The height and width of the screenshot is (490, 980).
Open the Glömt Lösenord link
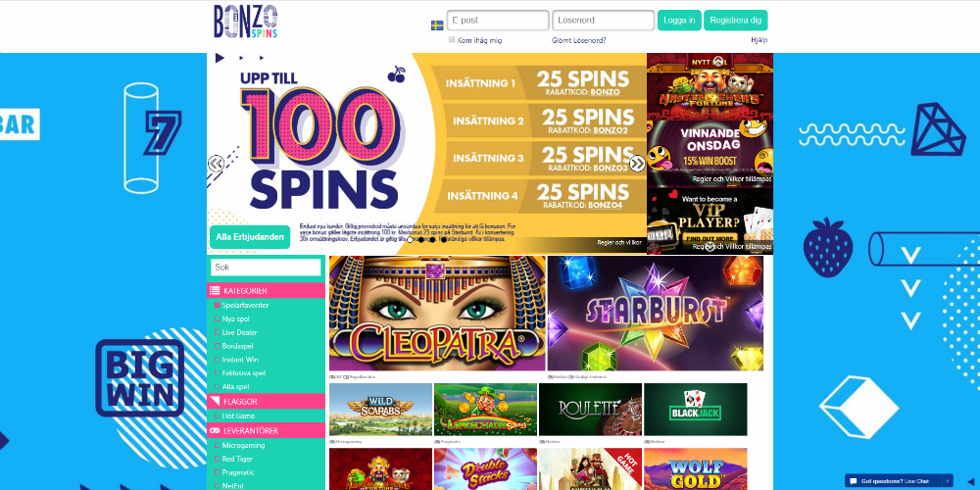pyautogui.click(x=579, y=40)
